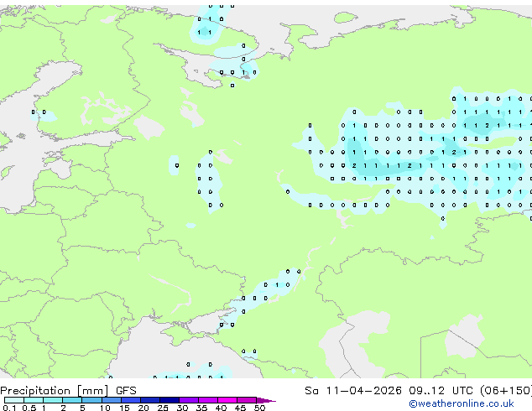Select the 5–10 mm legend swatch

point(91,400)
